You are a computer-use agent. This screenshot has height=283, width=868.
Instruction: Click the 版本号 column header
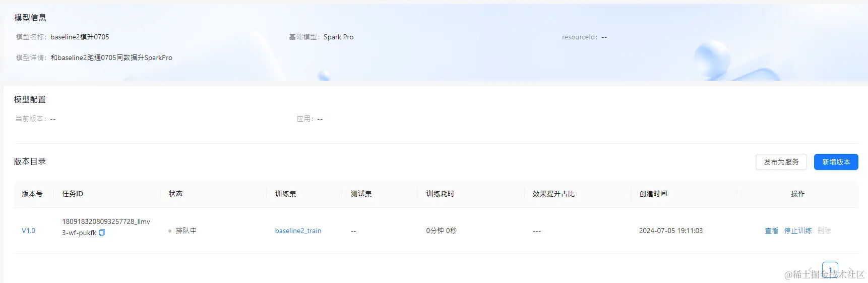click(x=32, y=194)
